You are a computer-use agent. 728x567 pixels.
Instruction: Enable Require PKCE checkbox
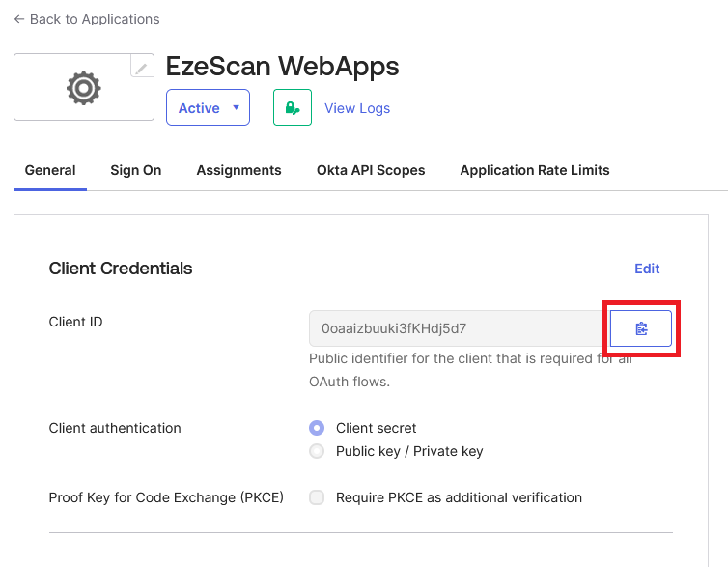[317, 497]
